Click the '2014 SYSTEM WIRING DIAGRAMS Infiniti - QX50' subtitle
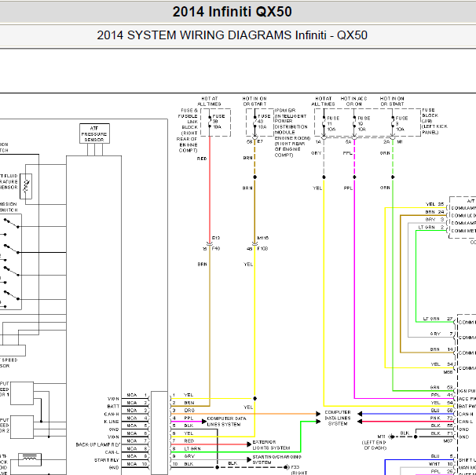 pos(232,35)
